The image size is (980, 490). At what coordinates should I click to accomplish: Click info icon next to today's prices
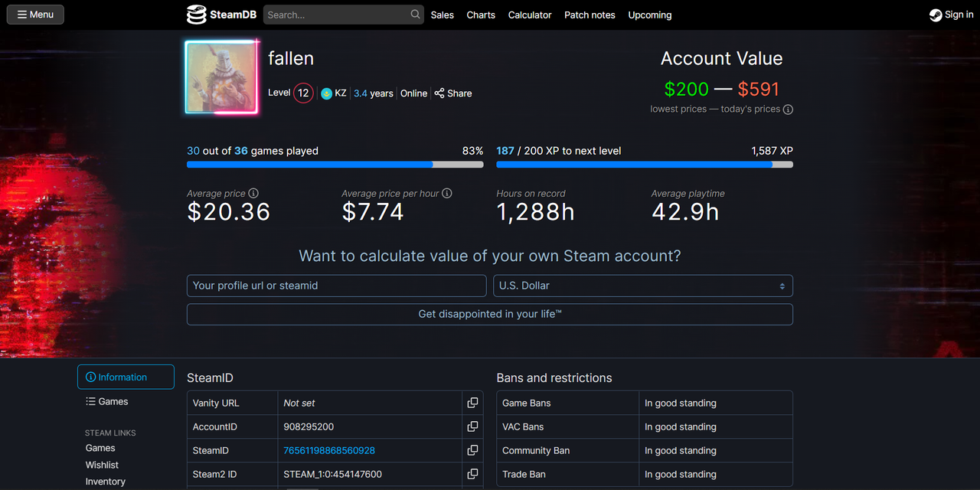[x=788, y=109]
